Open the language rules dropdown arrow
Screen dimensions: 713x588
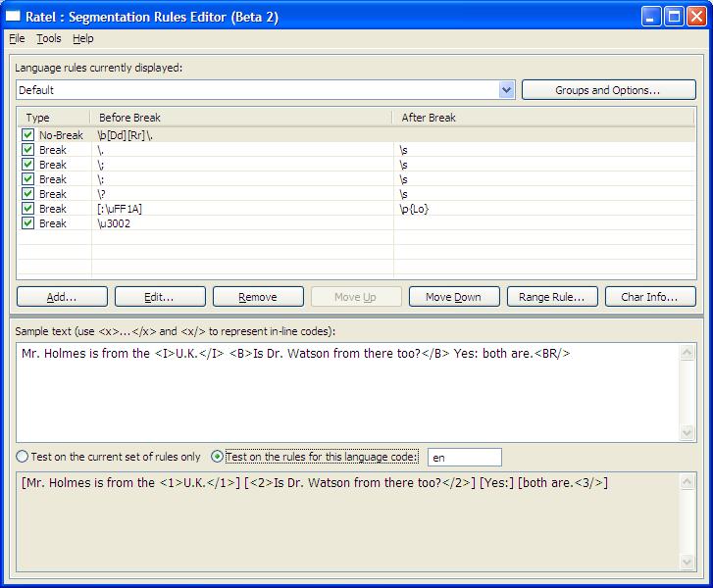click(506, 90)
